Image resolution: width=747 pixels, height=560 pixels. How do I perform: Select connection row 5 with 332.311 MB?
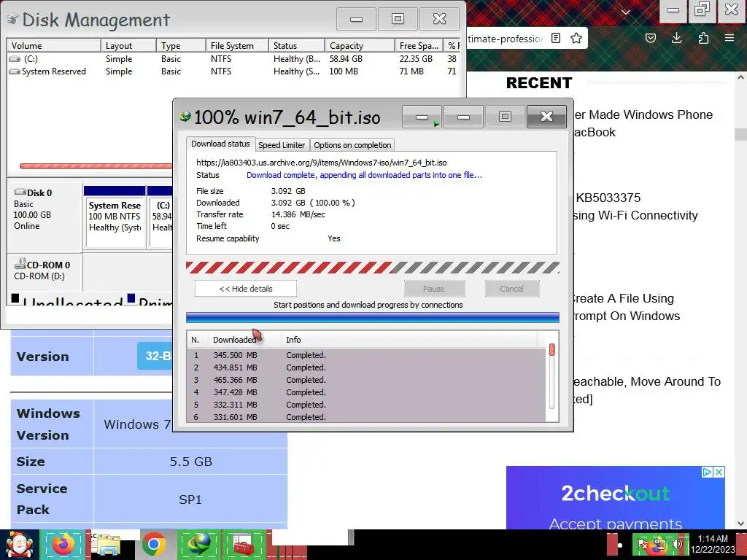point(366,405)
